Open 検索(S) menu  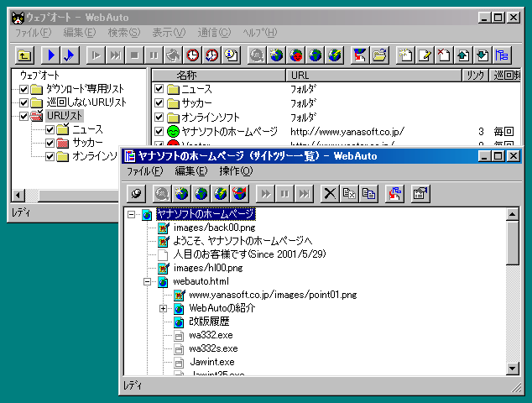(124, 33)
